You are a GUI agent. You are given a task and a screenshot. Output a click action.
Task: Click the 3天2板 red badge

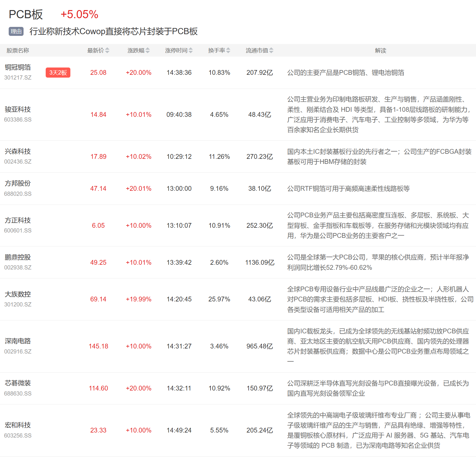pos(58,73)
